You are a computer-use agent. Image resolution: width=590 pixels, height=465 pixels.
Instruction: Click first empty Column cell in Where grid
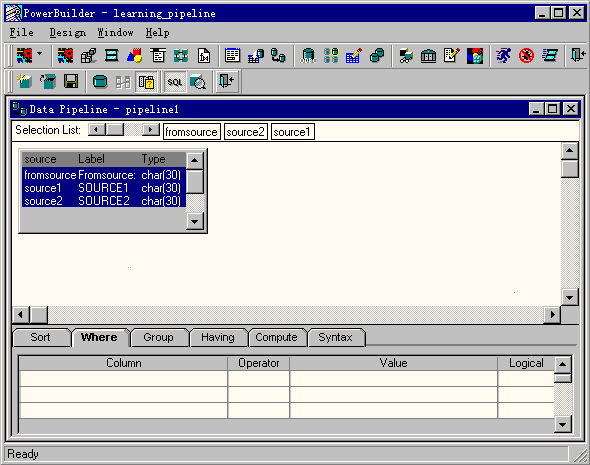click(123, 378)
